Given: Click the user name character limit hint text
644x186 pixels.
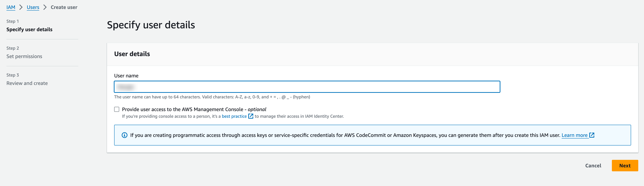Looking at the screenshot, I should 212,97.
